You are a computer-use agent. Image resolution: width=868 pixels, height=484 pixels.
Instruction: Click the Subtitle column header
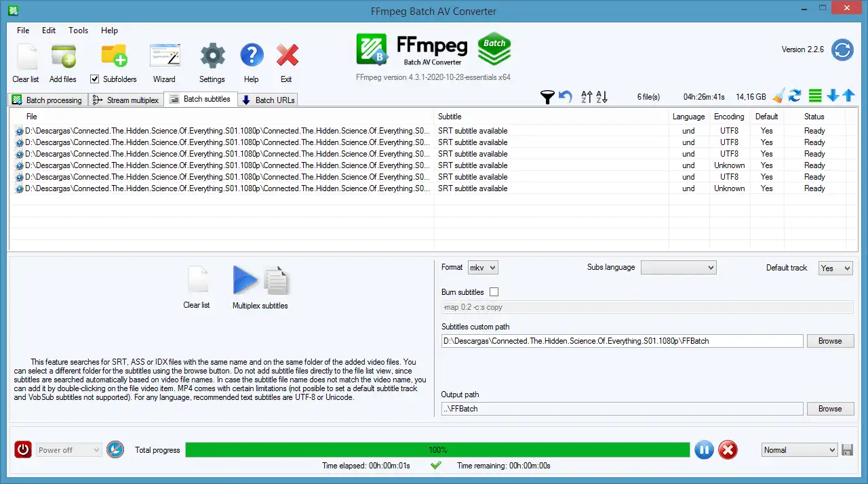tap(551, 117)
